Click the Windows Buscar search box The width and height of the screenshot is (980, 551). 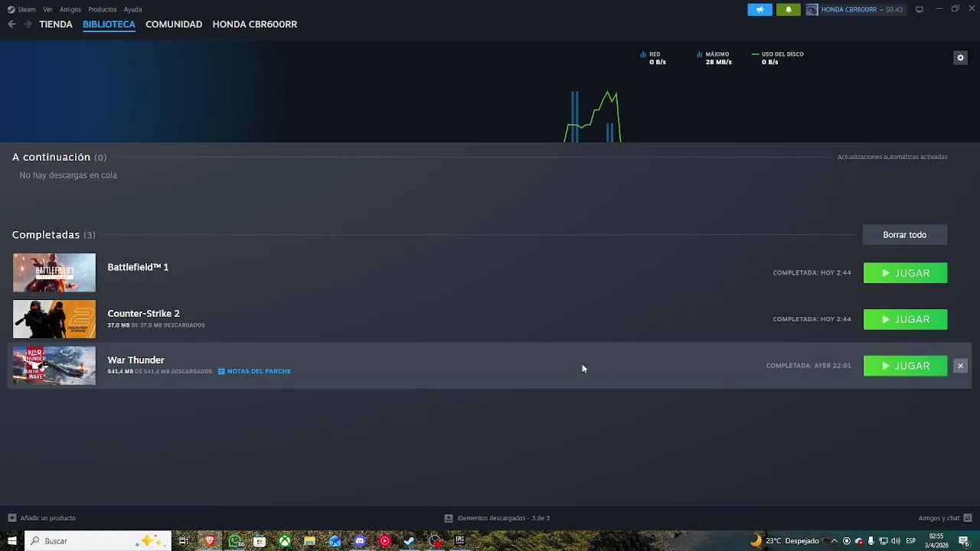[x=97, y=541]
